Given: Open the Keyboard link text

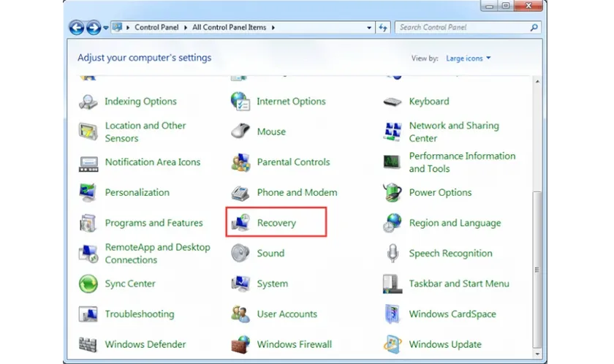Looking at the screenshot, I should click(429, 102).
